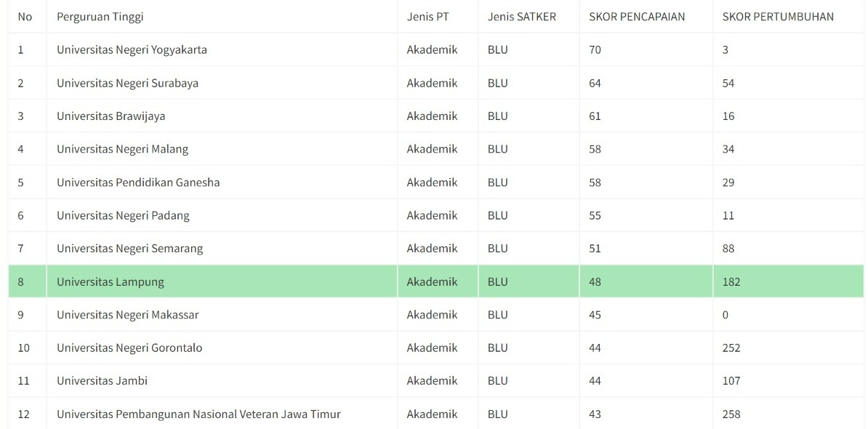Click the SKOR PERTUMBUHAN column header
The height and width of the screenshot is (429, 868).
coord(778,17)
